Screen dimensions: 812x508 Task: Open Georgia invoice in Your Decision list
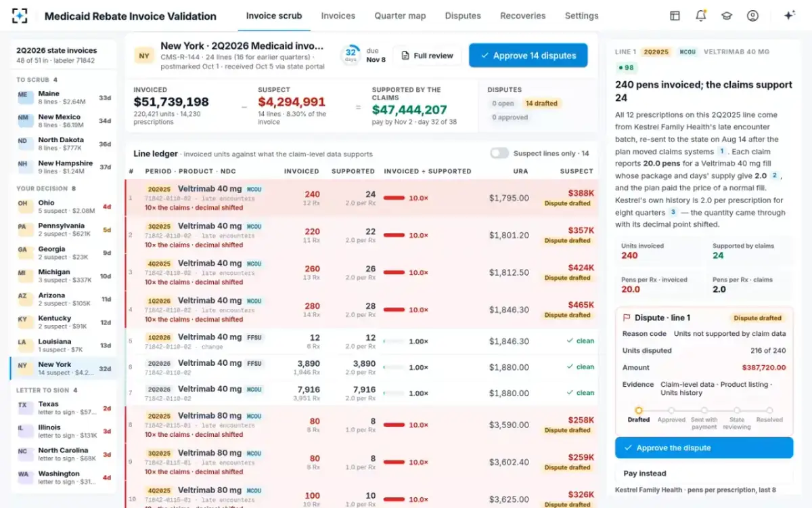64,253
